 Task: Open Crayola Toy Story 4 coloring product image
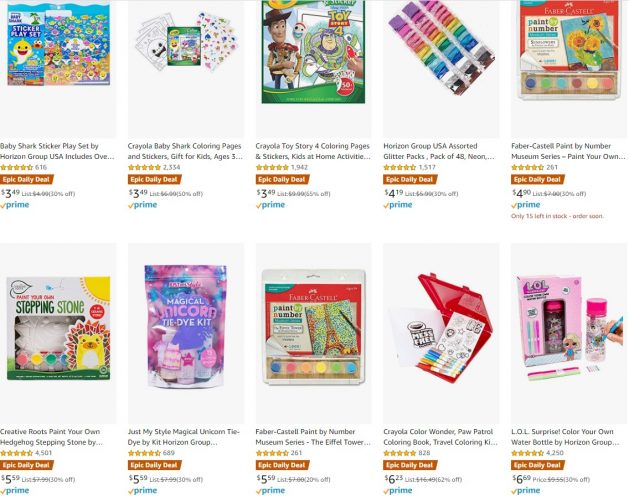tap(313, 52)
